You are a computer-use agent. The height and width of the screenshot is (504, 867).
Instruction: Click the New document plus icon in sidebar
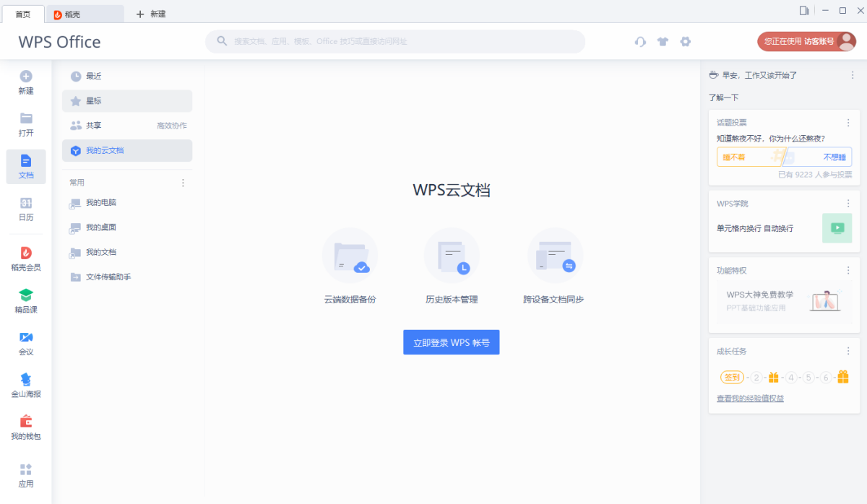[26, 77]
